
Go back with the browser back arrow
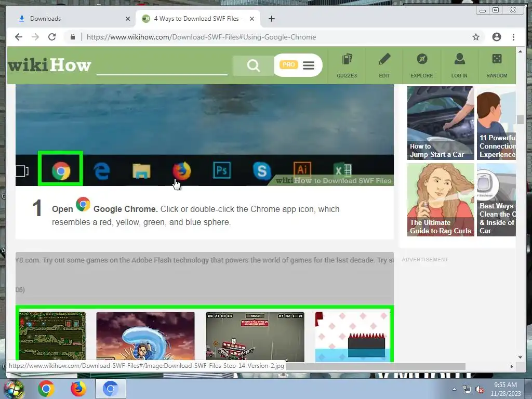tap(19, 37)
